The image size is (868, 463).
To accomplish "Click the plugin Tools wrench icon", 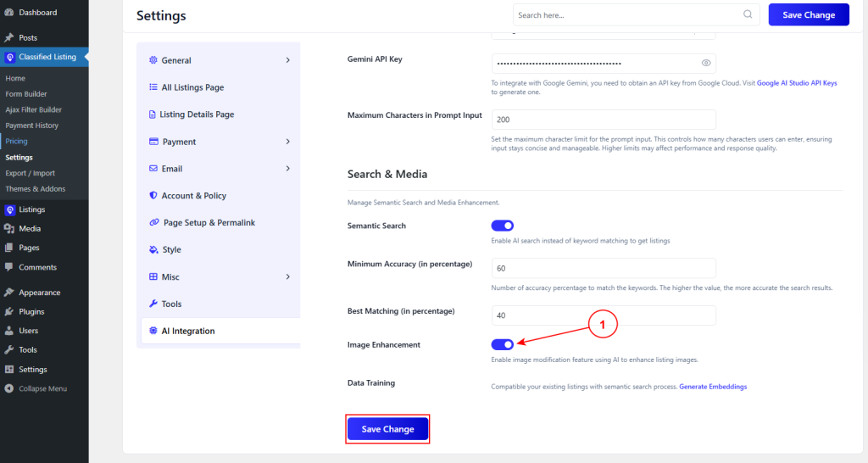I will [153, 304].
